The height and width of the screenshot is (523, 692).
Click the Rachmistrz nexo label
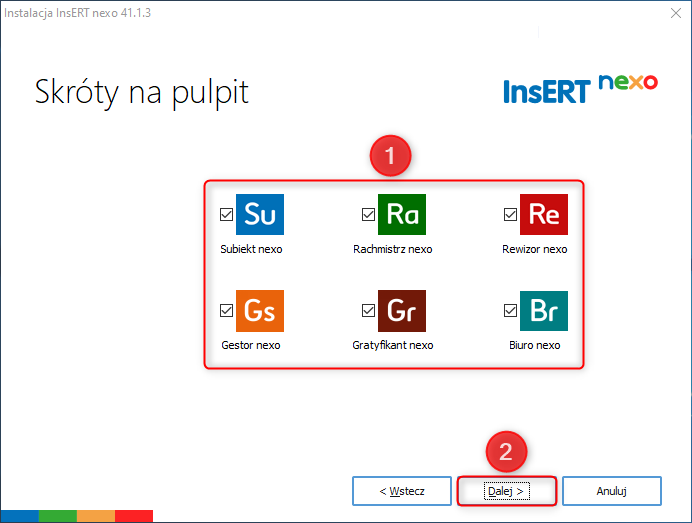pos(393,249)
